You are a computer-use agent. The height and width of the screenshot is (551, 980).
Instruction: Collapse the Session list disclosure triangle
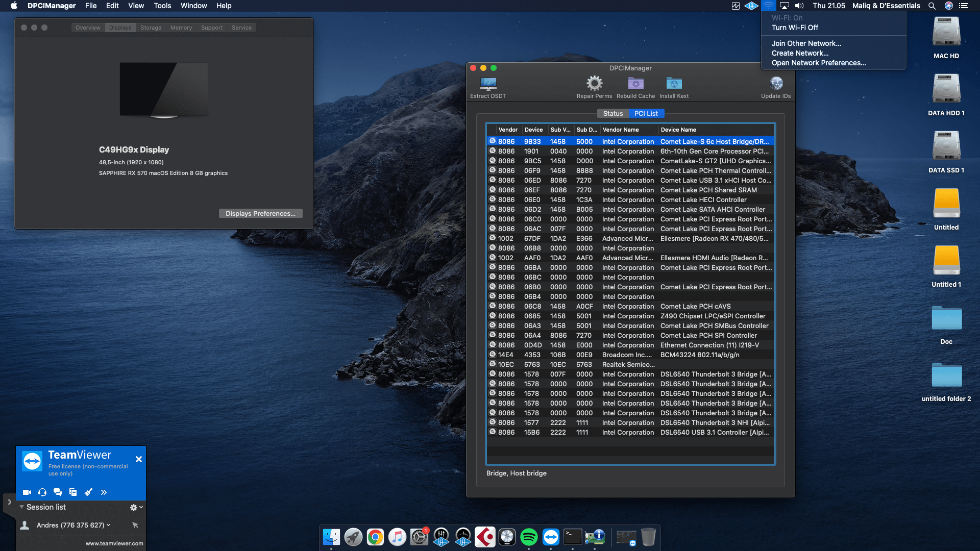point(21,507)
